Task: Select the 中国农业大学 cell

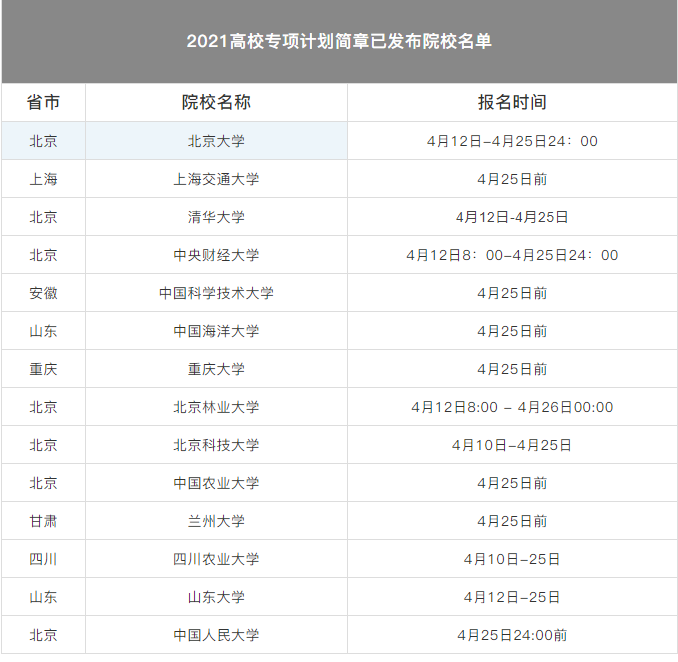Action: point(216,483)
